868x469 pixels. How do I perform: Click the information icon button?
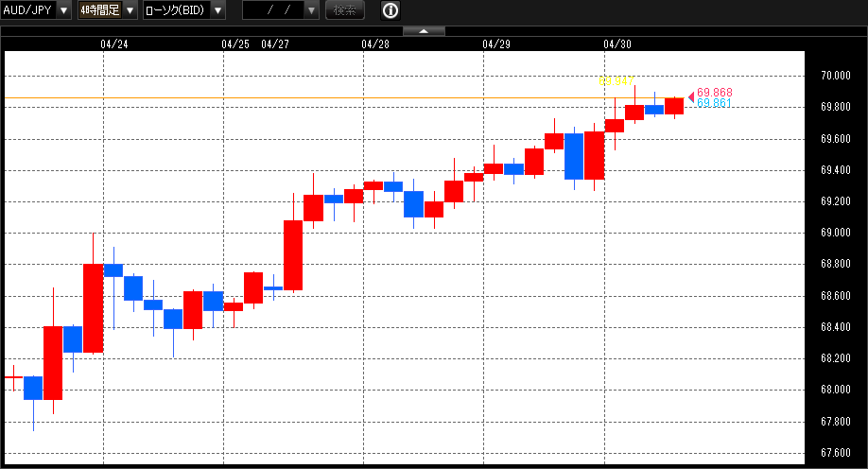391,10
